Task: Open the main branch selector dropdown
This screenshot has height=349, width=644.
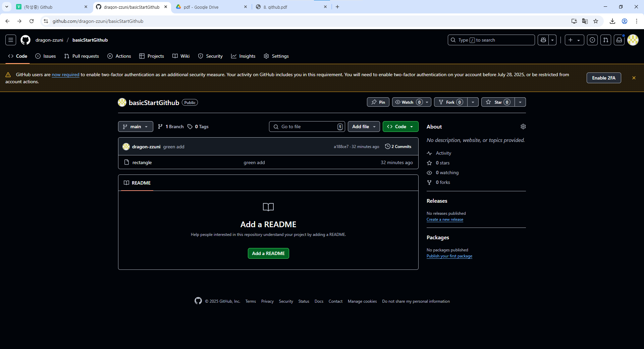Action: [x=136, y=127]
